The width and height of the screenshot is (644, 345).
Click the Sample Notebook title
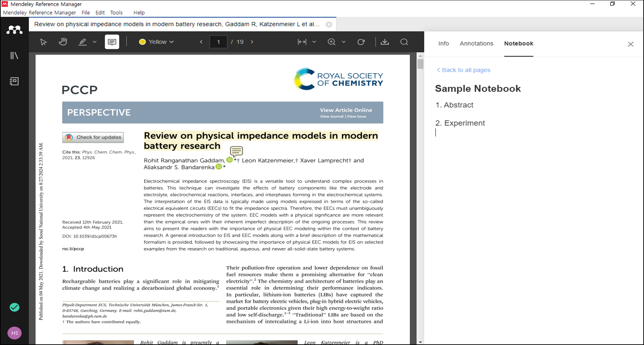(x=478, y=88)
